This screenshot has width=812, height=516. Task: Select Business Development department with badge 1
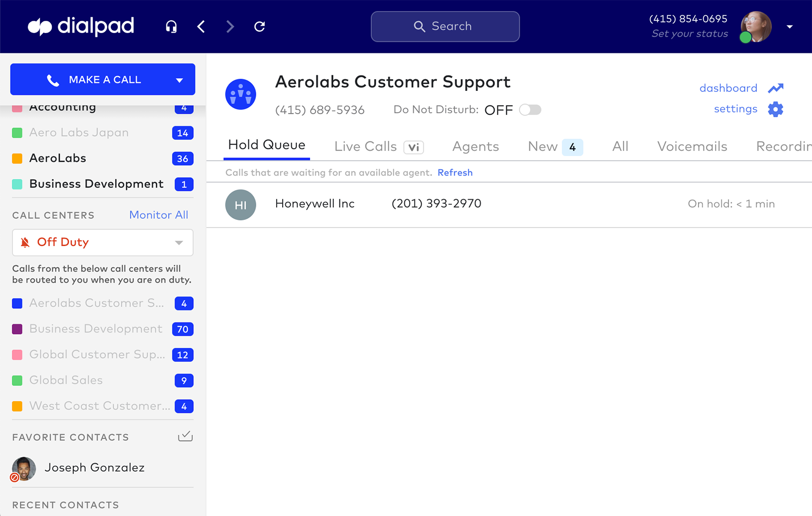coord(103,184)
